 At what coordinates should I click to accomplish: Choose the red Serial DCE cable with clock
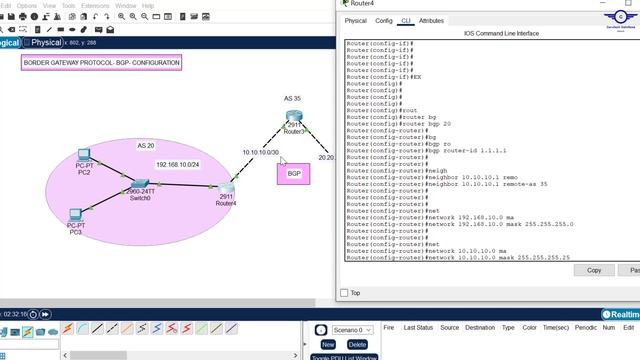[x=172, y=329]
